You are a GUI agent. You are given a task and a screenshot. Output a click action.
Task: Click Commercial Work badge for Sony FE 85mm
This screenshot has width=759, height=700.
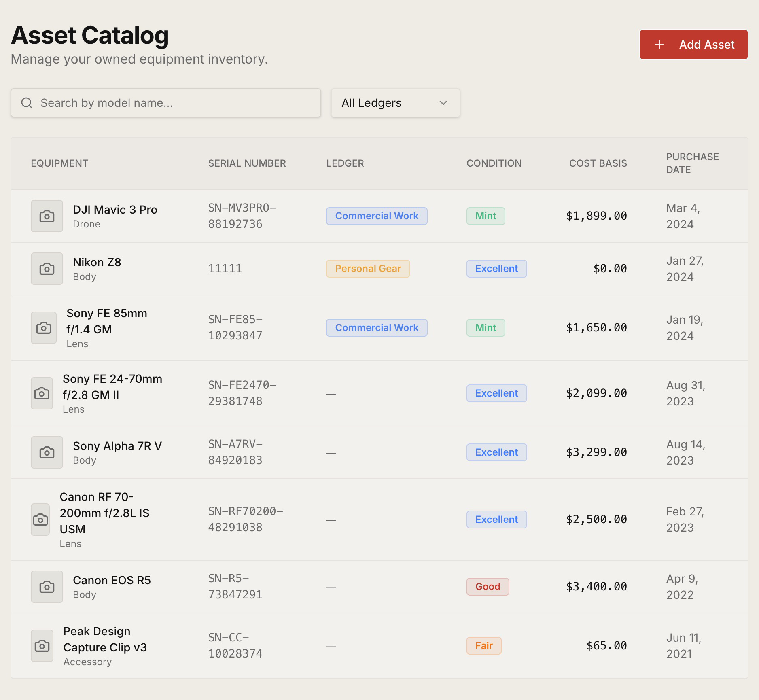click(x=377, y=328)
